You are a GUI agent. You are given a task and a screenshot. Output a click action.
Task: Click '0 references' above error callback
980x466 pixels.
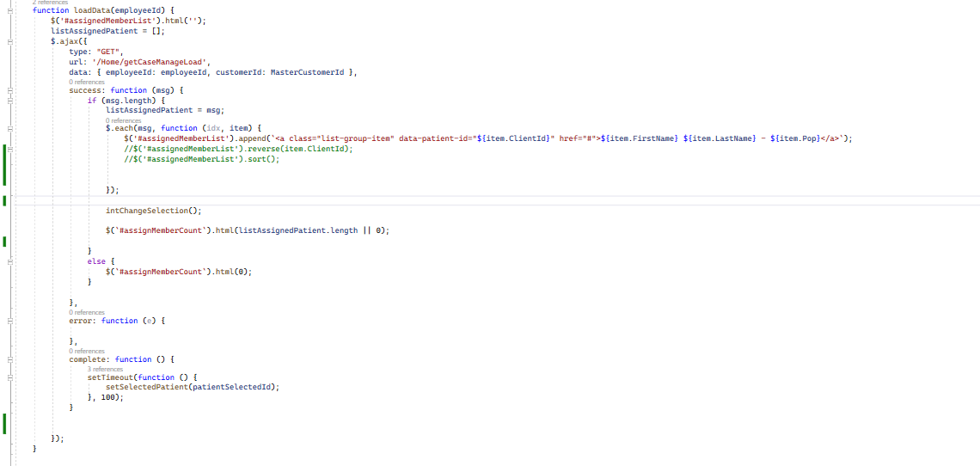pos(86,312)
